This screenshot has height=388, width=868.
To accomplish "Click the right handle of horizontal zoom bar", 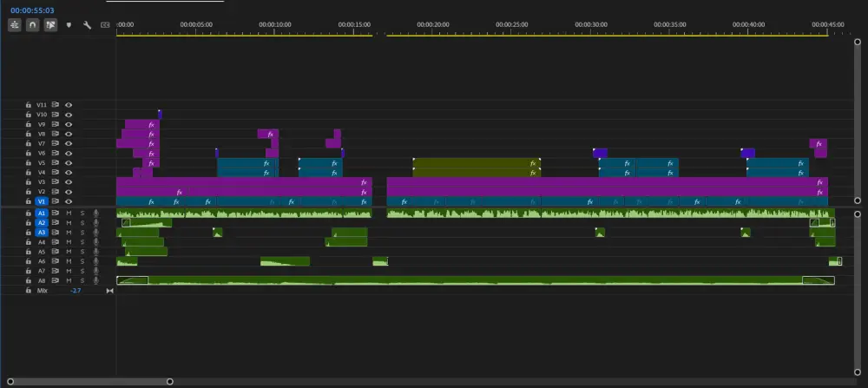I will [170, 381].
